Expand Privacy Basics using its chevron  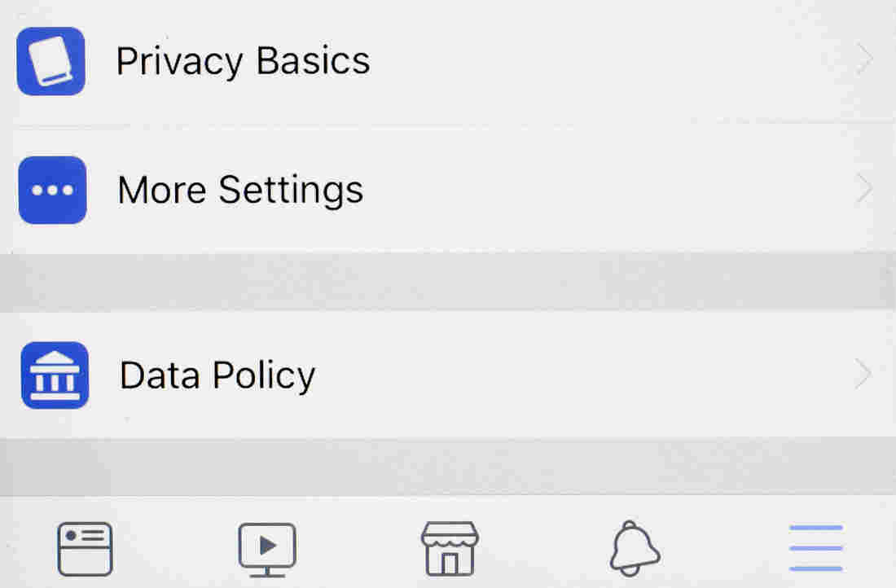(864, 59)
